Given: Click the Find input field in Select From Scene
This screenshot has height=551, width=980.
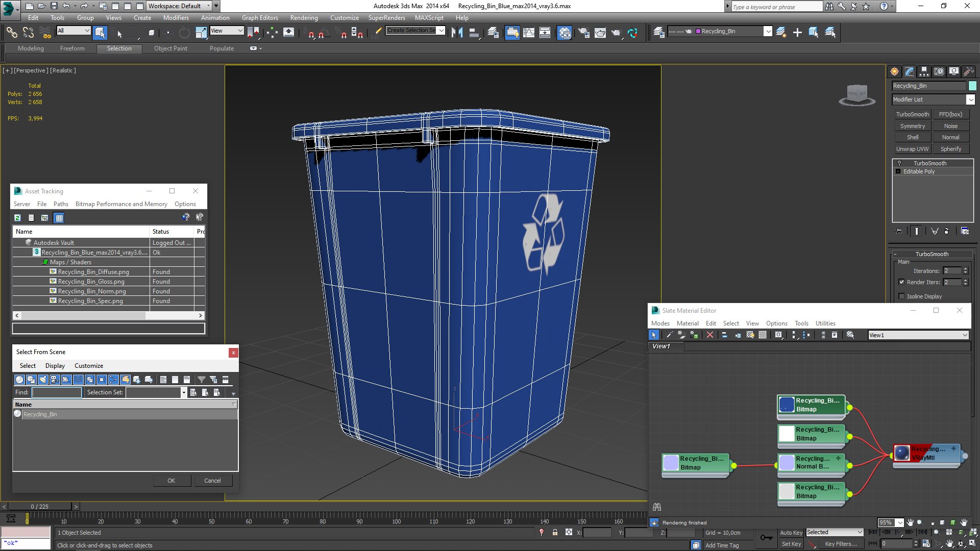Looking at the screenshot, I should tap(57, 392).
